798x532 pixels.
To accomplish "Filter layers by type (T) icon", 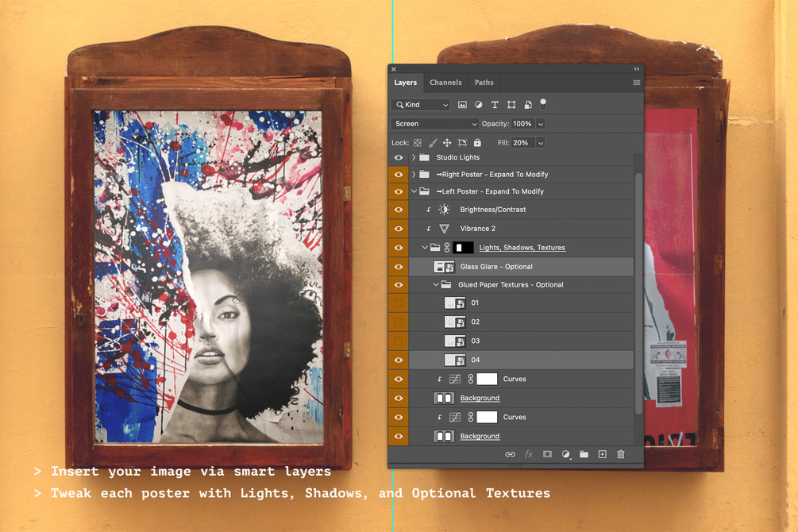I will coord(495,104).
